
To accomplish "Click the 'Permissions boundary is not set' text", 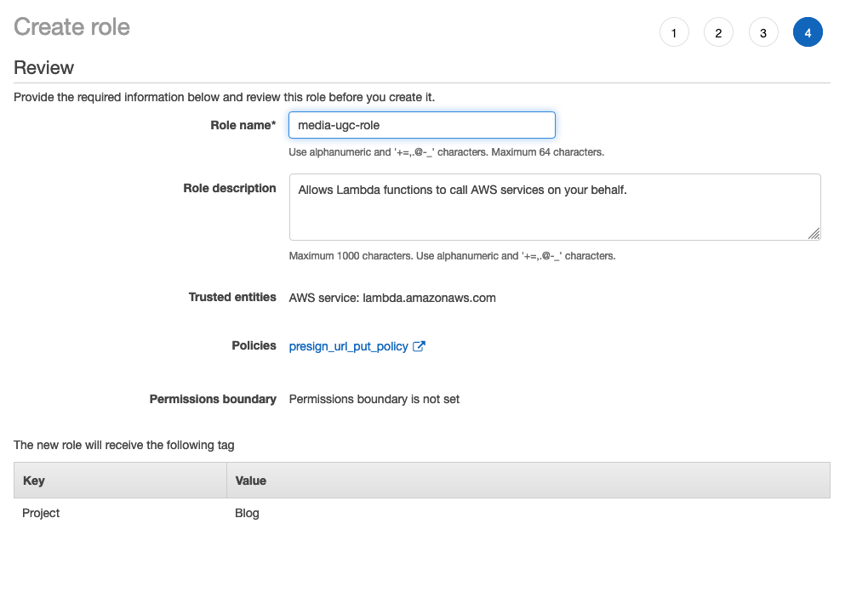I will click(x=374, y=399).
